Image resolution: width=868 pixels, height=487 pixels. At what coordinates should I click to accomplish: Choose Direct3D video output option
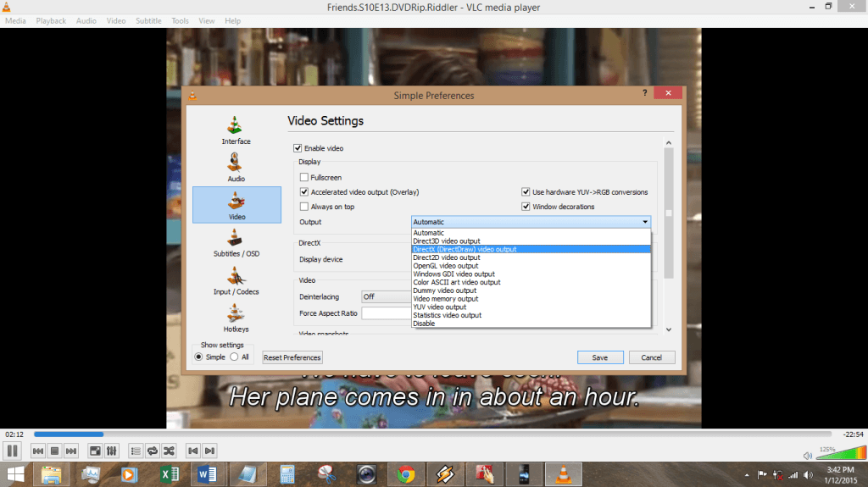531,241
